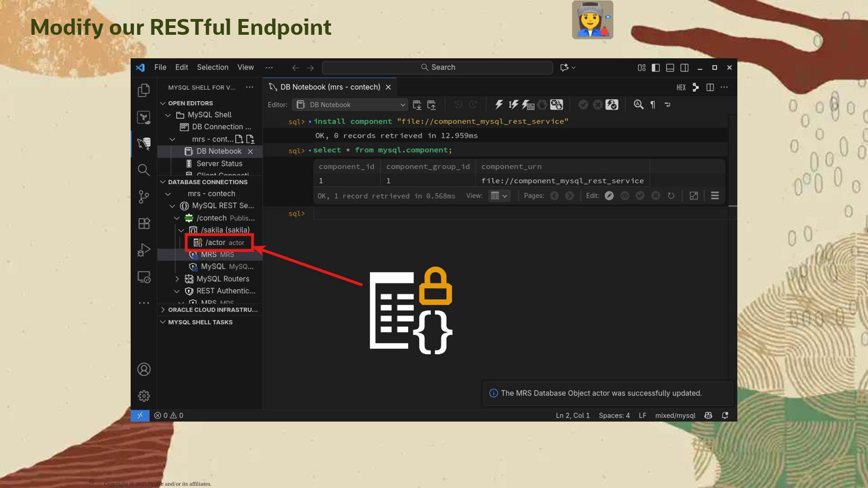The image size is (868, 488).
Task: Open the Selection menu
Action: 212,67
